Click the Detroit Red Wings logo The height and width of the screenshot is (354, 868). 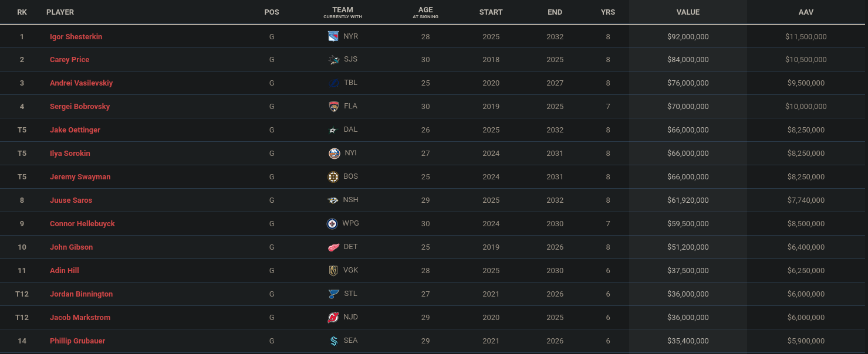coord(333,247)
